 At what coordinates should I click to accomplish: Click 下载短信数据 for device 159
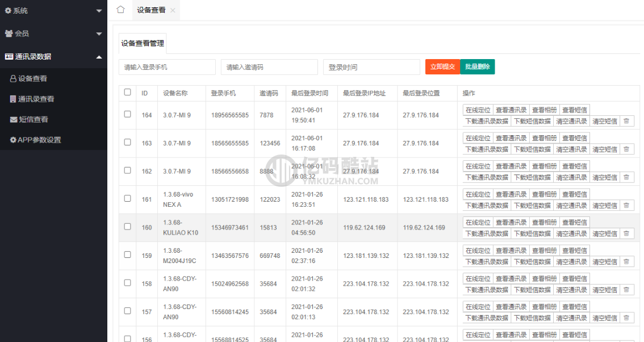(x=532, y=261)
